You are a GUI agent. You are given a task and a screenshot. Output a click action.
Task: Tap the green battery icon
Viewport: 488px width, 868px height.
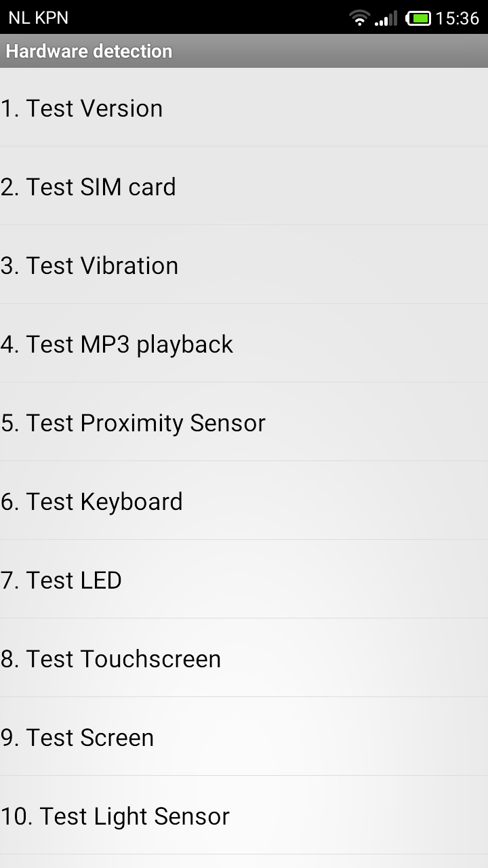[x=418, y=18]
